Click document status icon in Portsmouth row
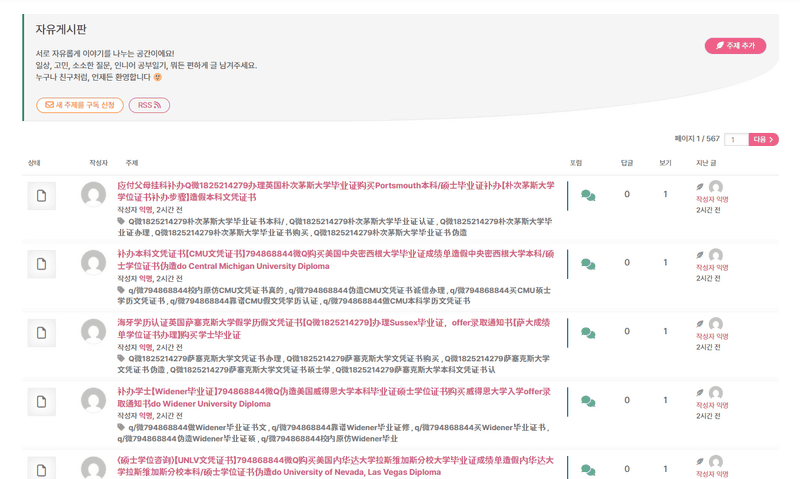 [41, 196]
